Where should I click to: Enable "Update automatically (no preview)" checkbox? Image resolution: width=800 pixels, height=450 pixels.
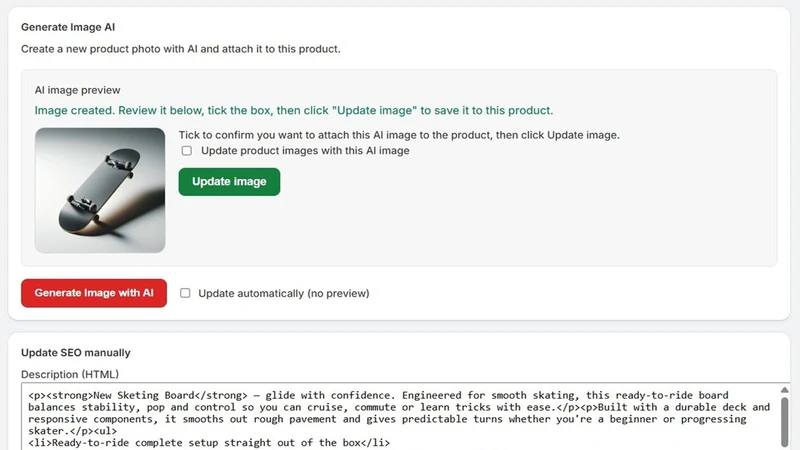[185, 293]
